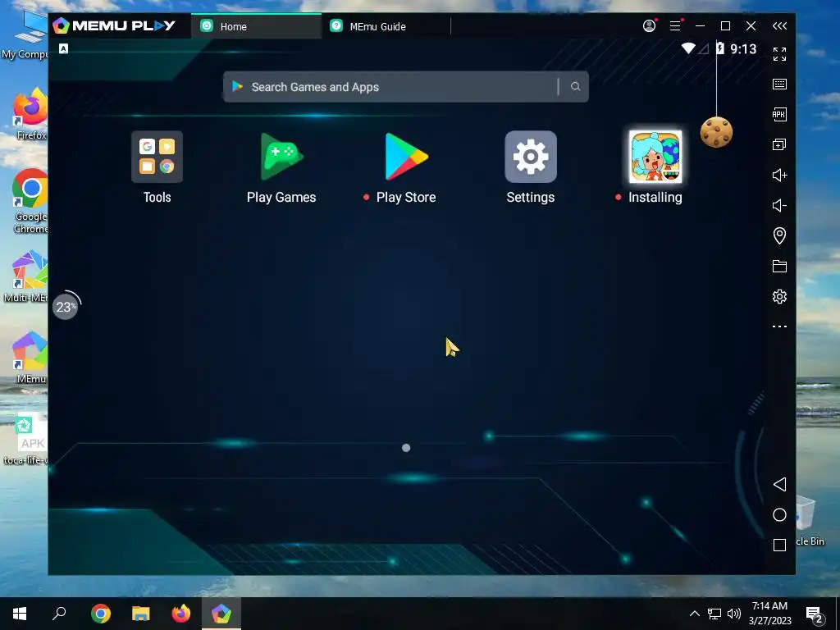
Task: Click the MEMU PLAY logo
Action: 114,25
